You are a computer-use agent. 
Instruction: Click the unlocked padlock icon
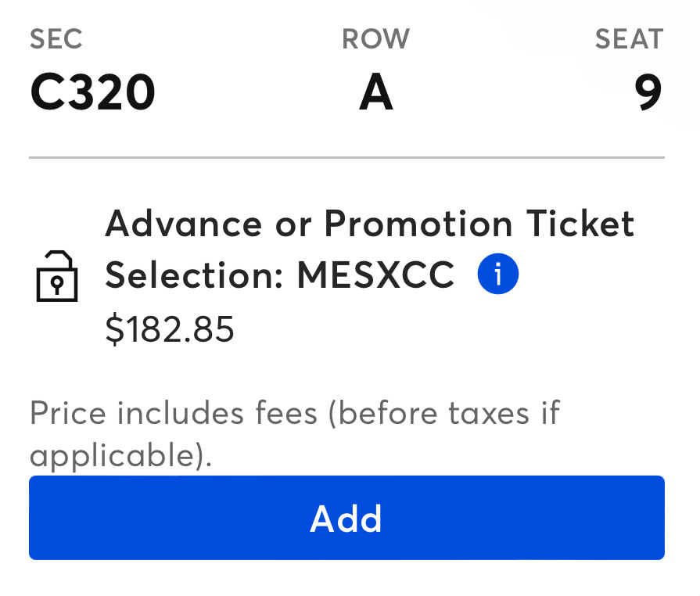click(x=57, y=276)
